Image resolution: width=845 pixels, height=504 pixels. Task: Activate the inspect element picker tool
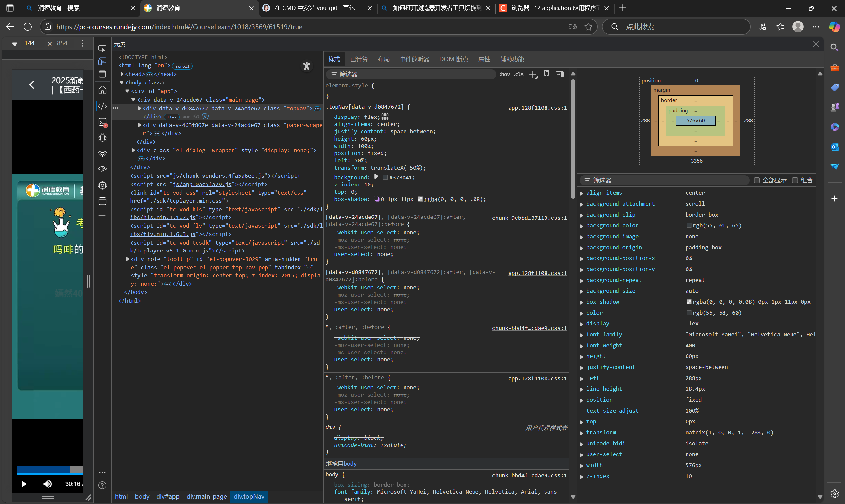coord(102,49)
